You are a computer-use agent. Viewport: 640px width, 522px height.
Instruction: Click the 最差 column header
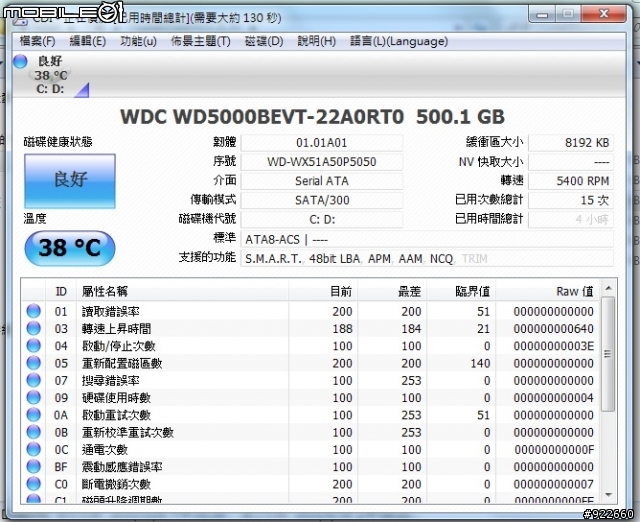pyautogui.click(x=392, y=291)
